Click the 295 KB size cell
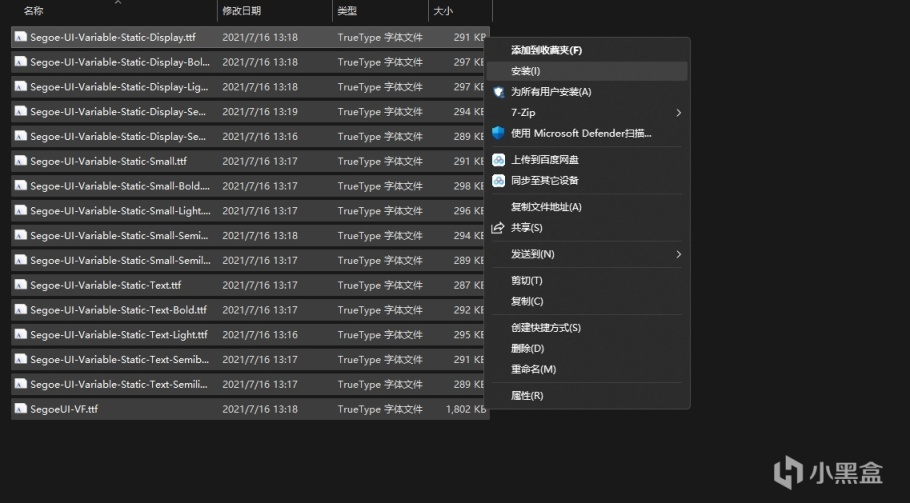The width and height of the screenshot is (910, 503). pyautogui.click(x=470, y=335)
